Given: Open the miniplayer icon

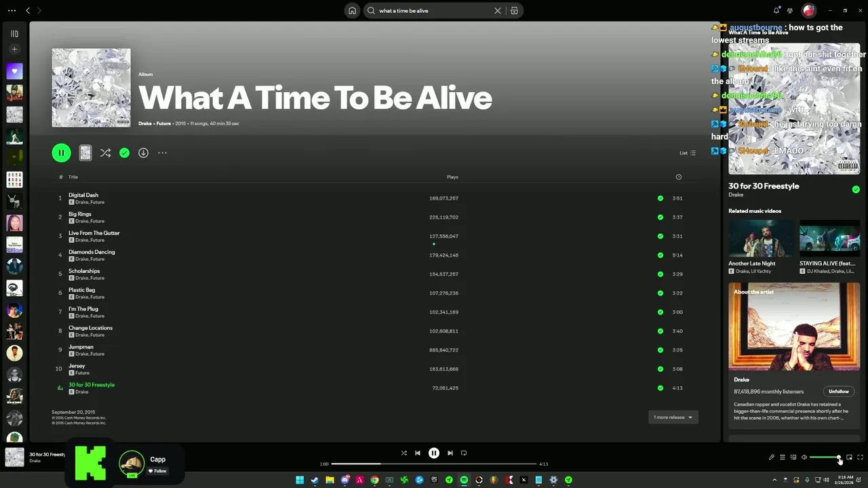Looking at the screenshot, I should 849,457.
